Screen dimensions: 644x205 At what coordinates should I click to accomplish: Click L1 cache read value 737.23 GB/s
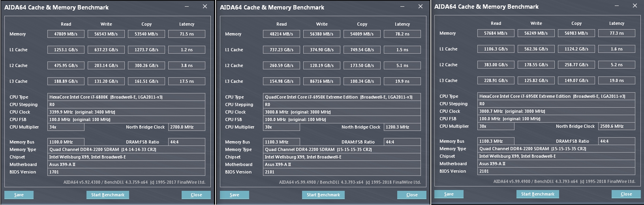[282, 50]
